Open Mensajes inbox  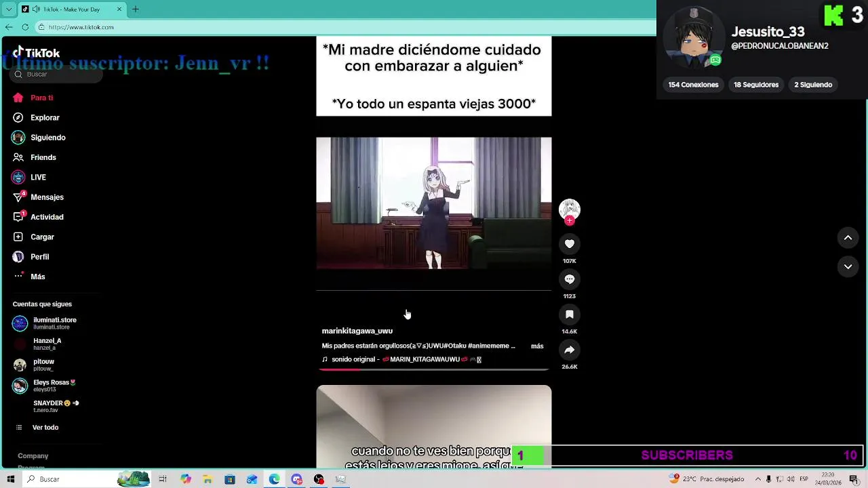pyautogui.click(x=38, y=197)
